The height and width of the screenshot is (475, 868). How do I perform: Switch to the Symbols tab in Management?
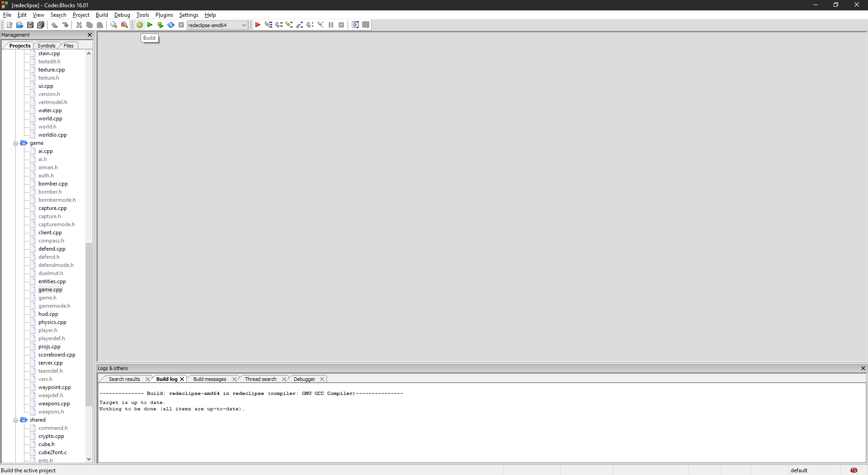tap(46, 45)
